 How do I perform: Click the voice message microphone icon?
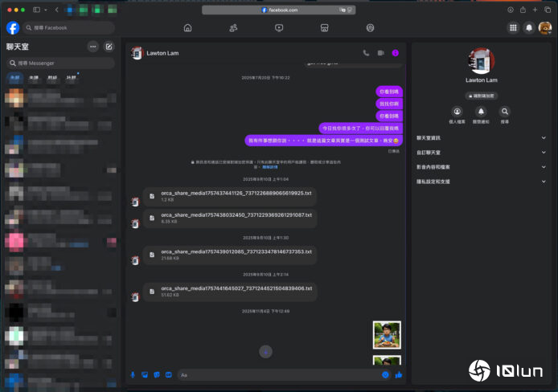pyautogui.click(x=133, y=375)
